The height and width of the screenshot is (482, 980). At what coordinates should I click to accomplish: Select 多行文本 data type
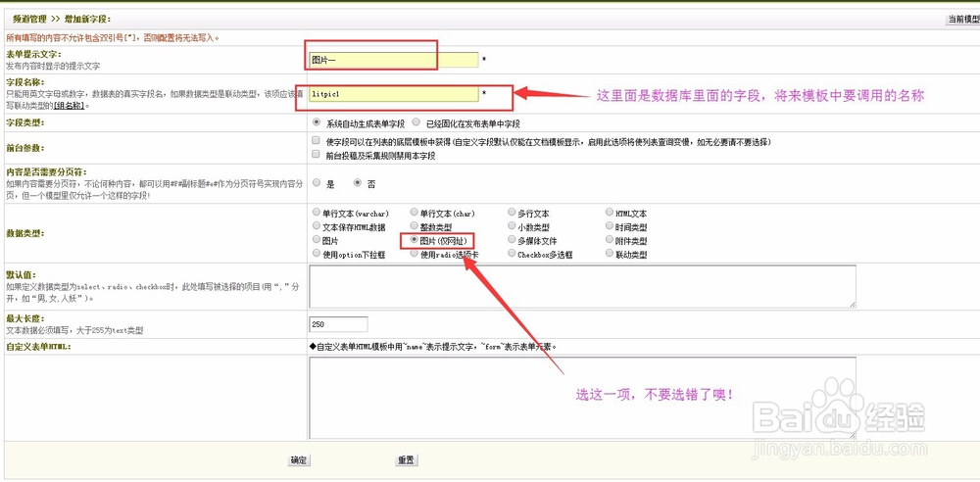pos(512,213)
